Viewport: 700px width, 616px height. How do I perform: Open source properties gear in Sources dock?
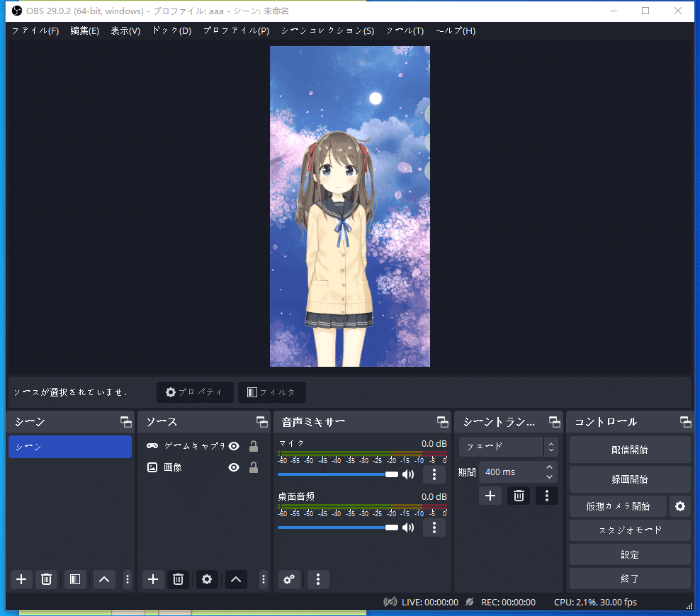[207, 579]
